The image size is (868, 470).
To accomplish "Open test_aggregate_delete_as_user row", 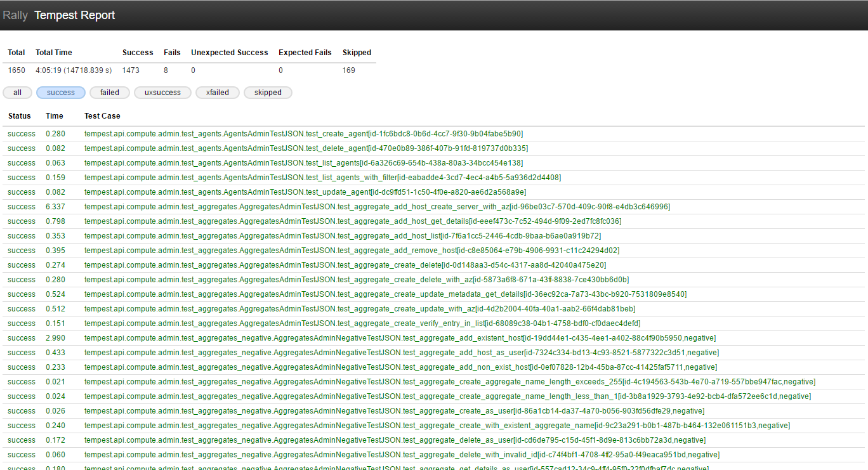I will (x=433, y=440).
